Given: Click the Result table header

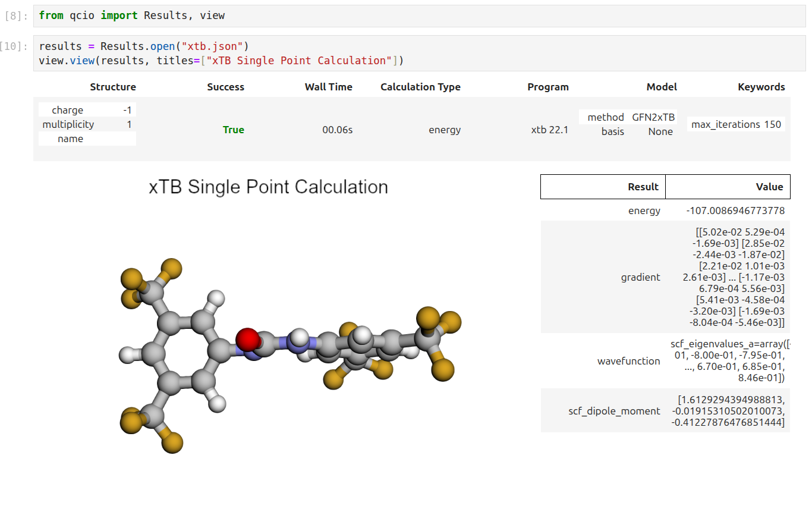Looking at the screenshot, I should 643,187.
